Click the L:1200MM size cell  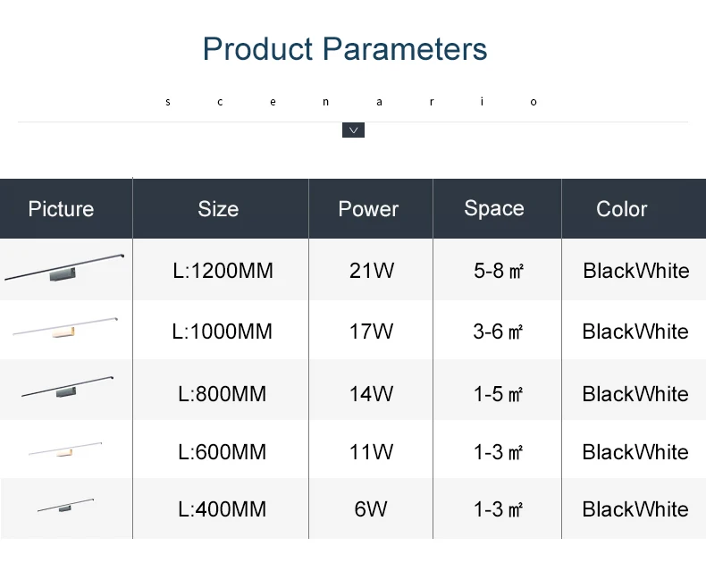click(223, 271)
